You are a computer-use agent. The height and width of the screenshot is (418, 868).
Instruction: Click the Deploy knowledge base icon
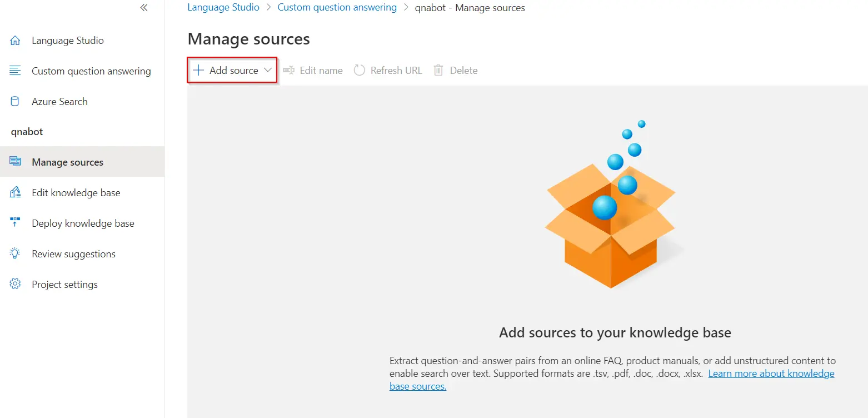click(x=16, y=223)
